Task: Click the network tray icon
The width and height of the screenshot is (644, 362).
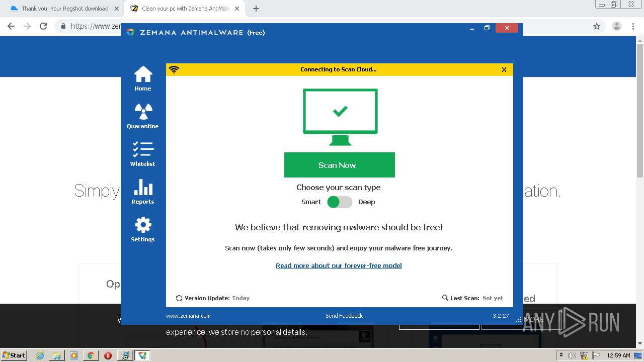Action: [584, 355]
